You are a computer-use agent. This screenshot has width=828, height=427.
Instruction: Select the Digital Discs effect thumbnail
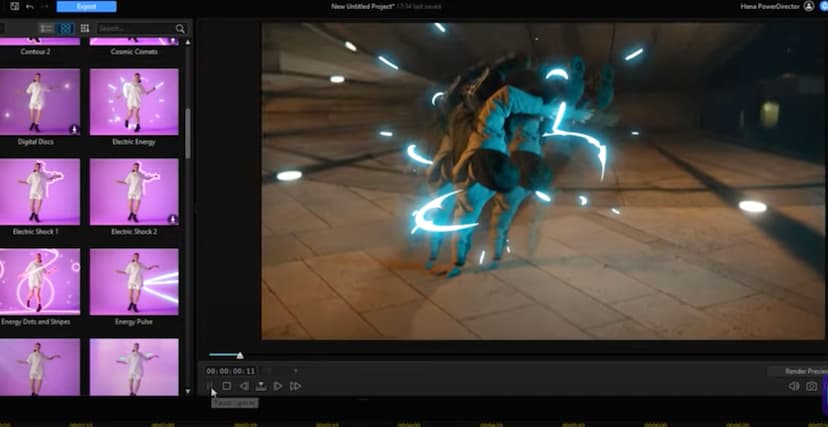click(40, 102)
